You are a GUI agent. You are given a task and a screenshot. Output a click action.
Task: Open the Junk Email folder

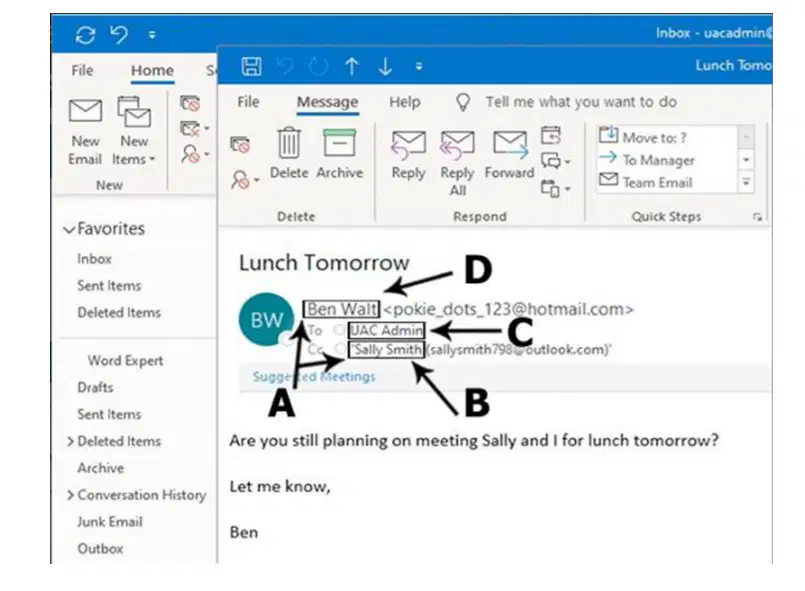109,522
